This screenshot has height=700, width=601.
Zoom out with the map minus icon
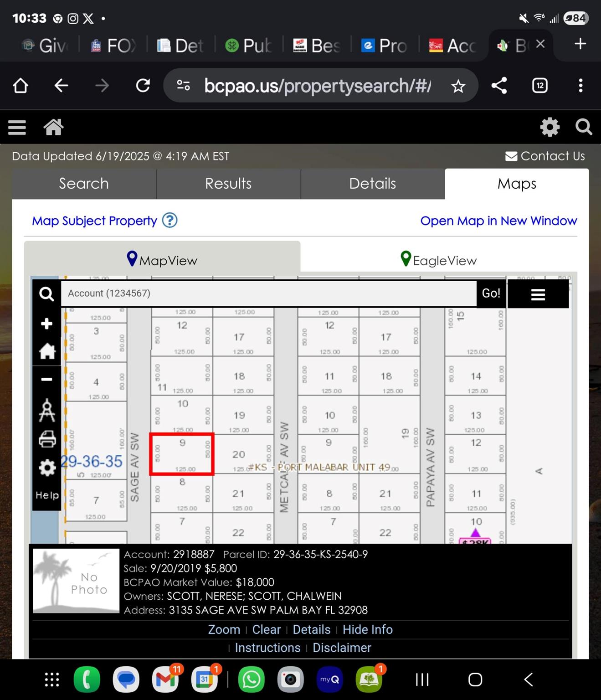coord(46,379)
